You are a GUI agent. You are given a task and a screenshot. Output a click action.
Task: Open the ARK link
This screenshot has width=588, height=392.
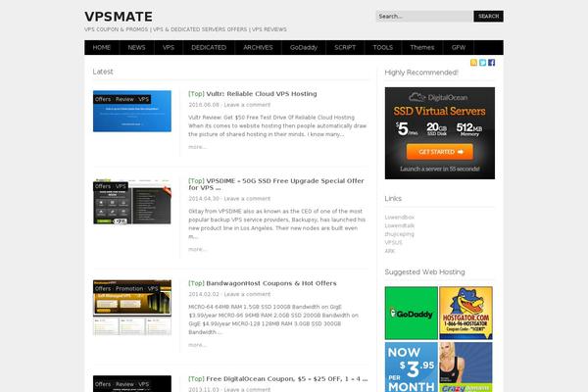[x=390, y=251]
